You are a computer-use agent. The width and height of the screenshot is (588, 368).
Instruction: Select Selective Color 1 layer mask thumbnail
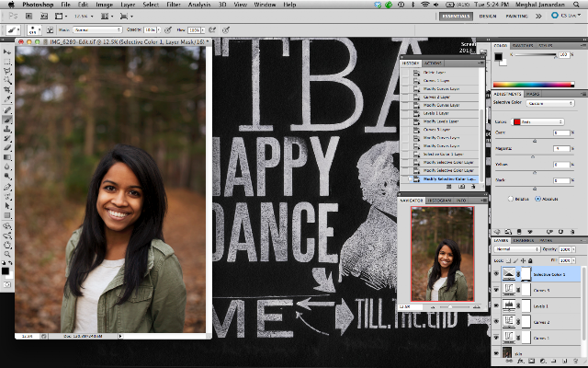click(526, 274)
